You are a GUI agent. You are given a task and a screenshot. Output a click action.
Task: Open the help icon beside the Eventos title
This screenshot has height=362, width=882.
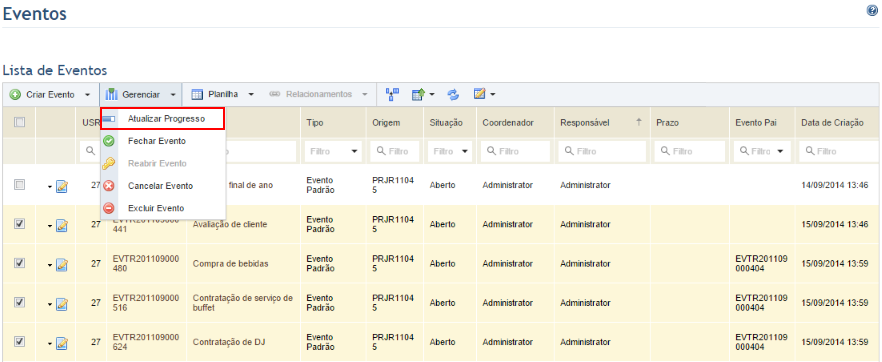tap(872, 10)
